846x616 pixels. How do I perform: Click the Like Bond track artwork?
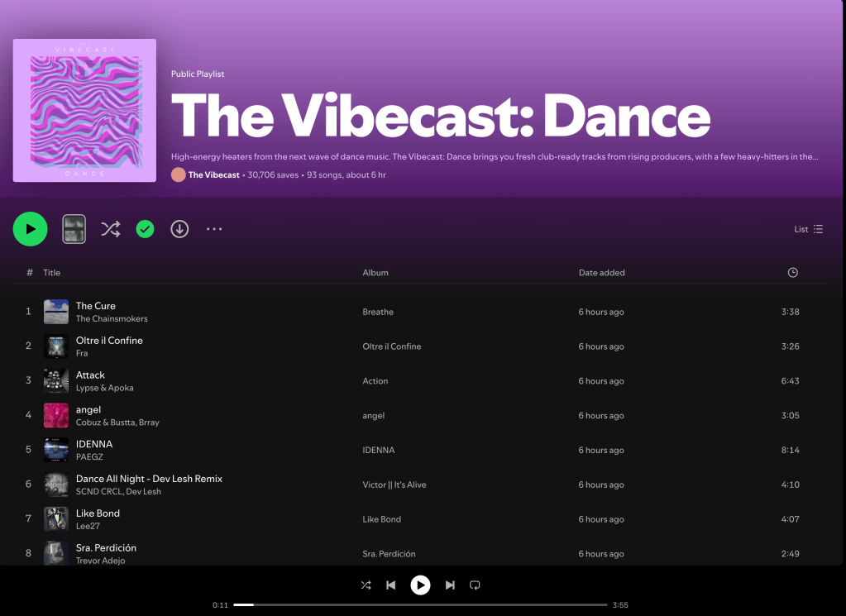coord(56,519)
